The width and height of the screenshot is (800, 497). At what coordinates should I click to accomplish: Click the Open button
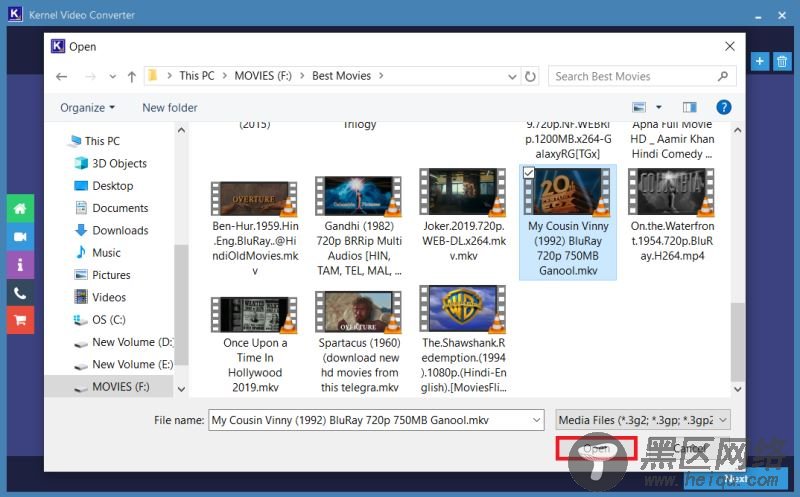[596, 449]
